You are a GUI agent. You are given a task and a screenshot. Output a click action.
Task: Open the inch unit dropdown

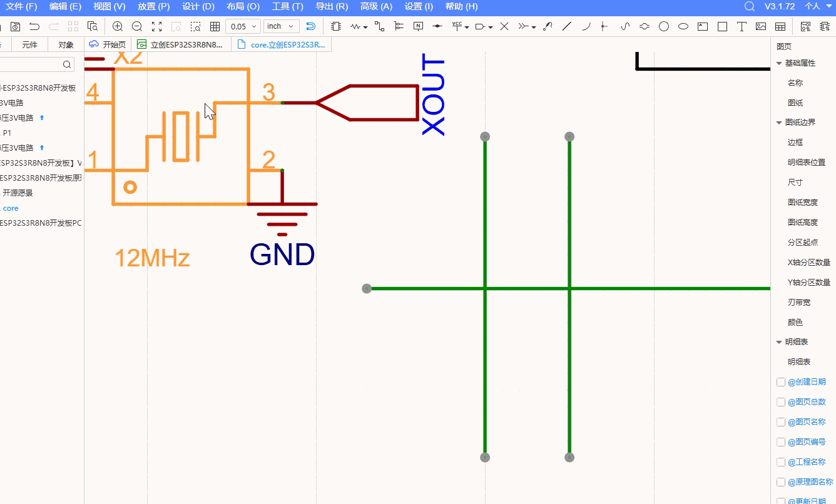[x=280, y=26]
